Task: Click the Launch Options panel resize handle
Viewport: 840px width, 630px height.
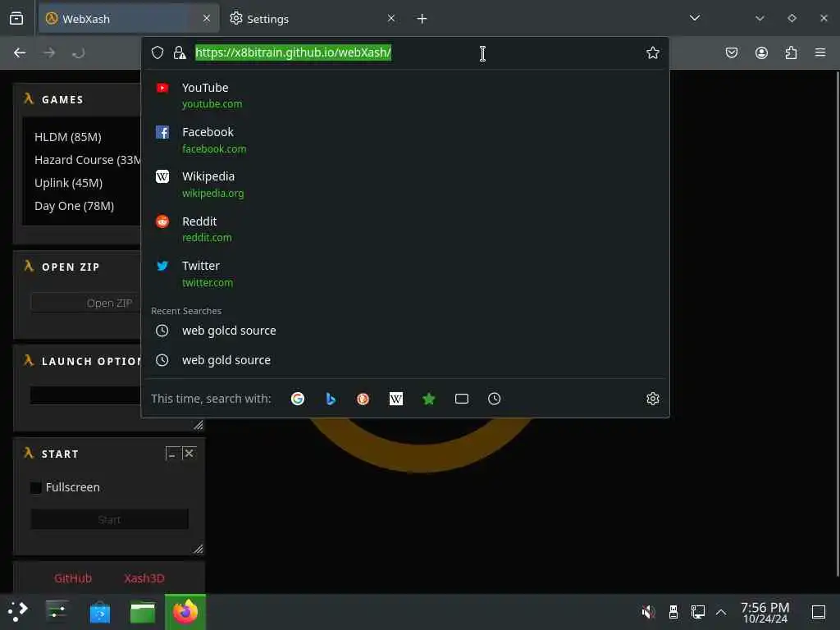Action: tap(199, 425)
